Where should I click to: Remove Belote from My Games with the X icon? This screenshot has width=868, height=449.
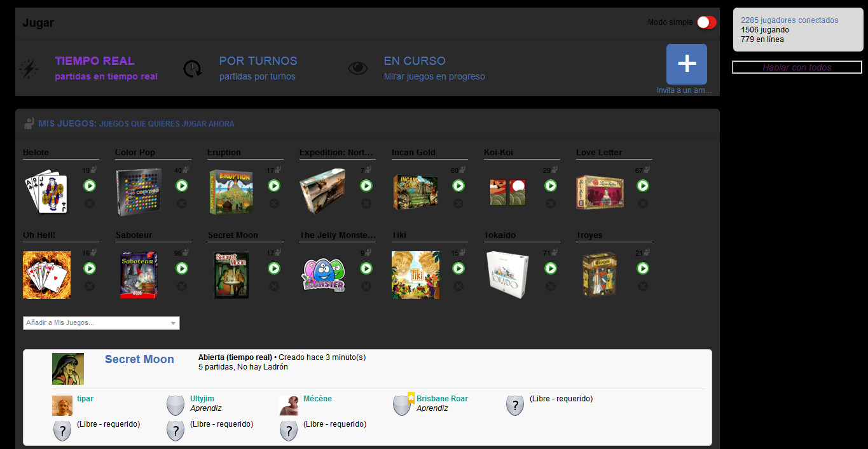click(x=90, y=204)
